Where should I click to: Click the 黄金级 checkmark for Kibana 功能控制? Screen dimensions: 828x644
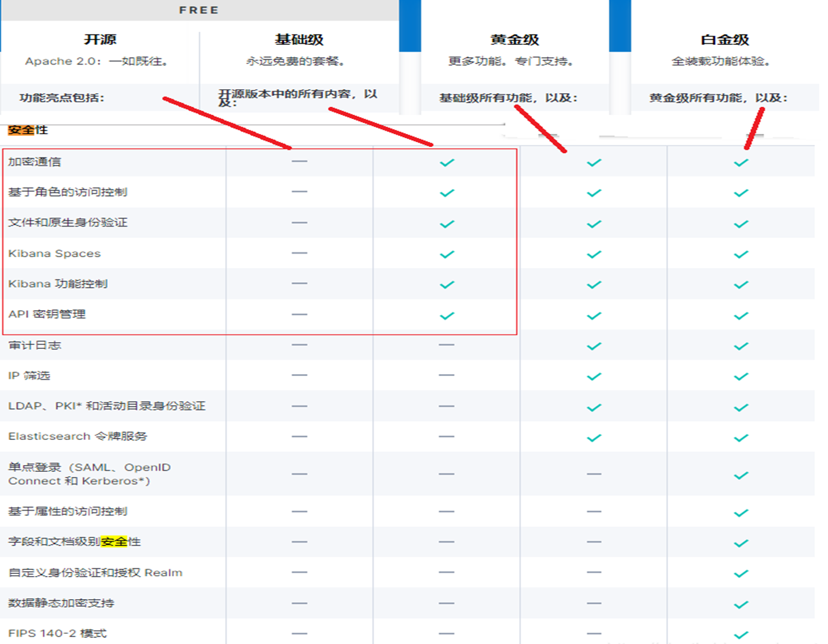click(594, 285)
